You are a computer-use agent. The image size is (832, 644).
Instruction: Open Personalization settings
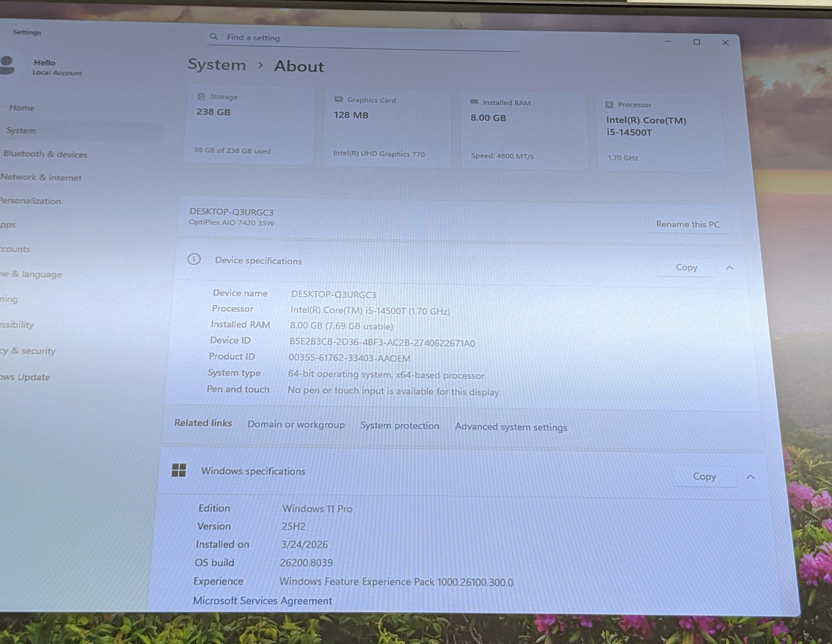tap(31, 201)
